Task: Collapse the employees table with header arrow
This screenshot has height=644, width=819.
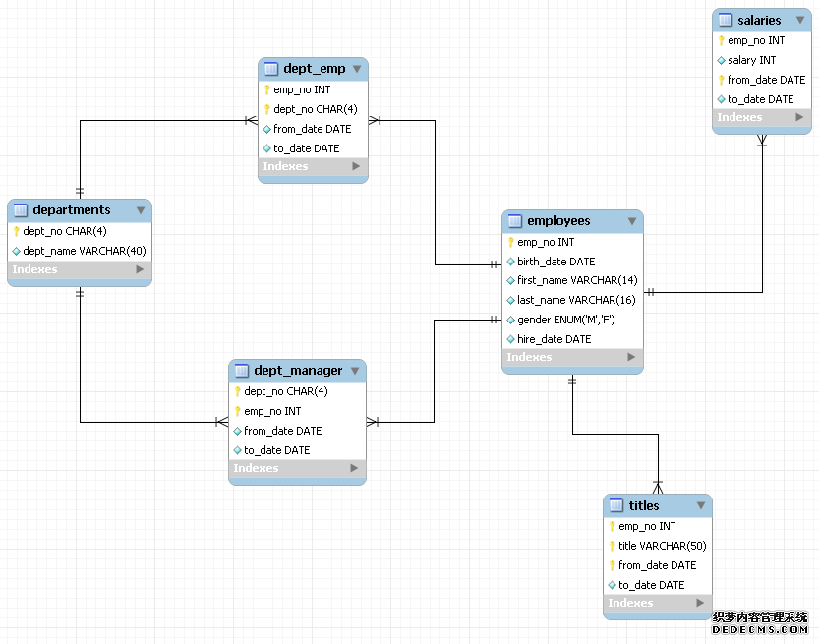Action: (632, 221)
